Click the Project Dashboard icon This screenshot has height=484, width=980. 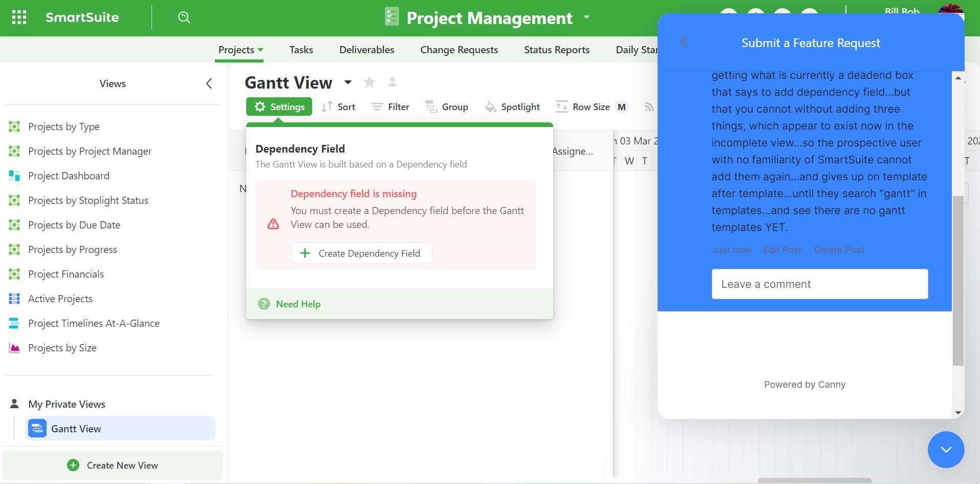click(x=14, y=176)
